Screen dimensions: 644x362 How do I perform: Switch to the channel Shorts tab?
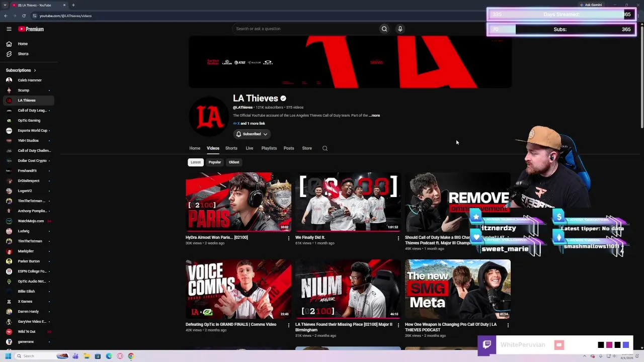(231, 148)
